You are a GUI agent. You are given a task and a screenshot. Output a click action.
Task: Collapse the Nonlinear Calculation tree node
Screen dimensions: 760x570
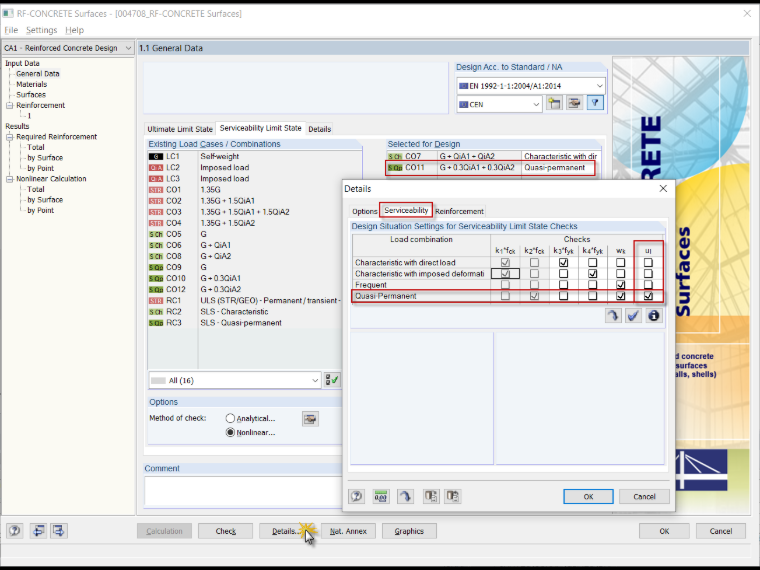9,179
